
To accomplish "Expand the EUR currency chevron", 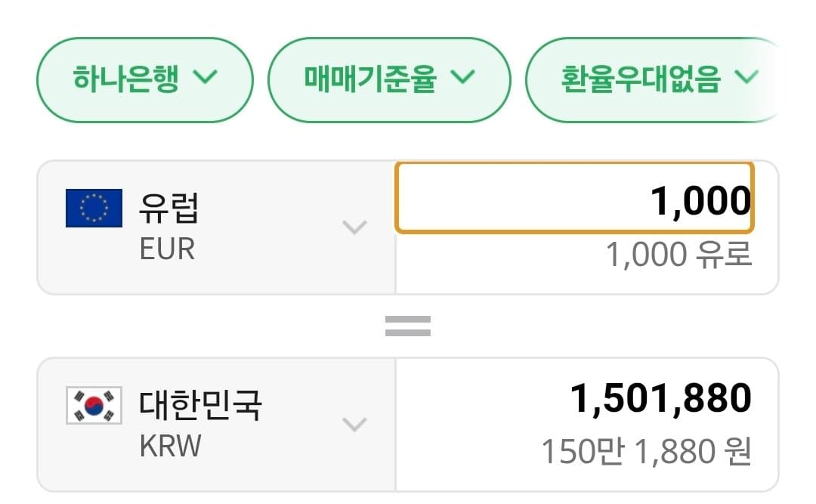I will [x=354, y=227].
